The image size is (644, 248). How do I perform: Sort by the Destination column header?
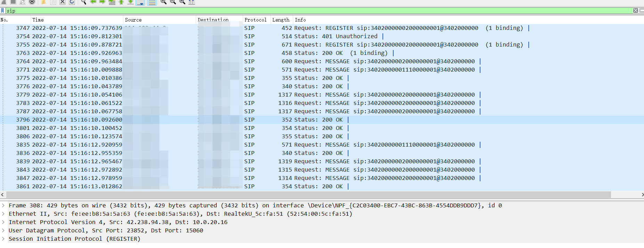pyautogui.click(x=220, y=20)
